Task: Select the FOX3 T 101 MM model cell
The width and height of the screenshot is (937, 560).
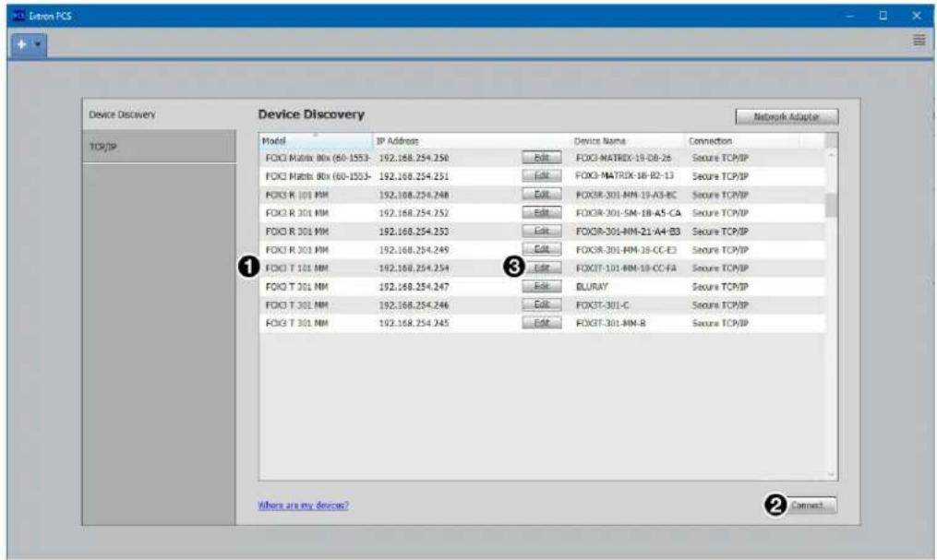Action: tap(297, 268)
